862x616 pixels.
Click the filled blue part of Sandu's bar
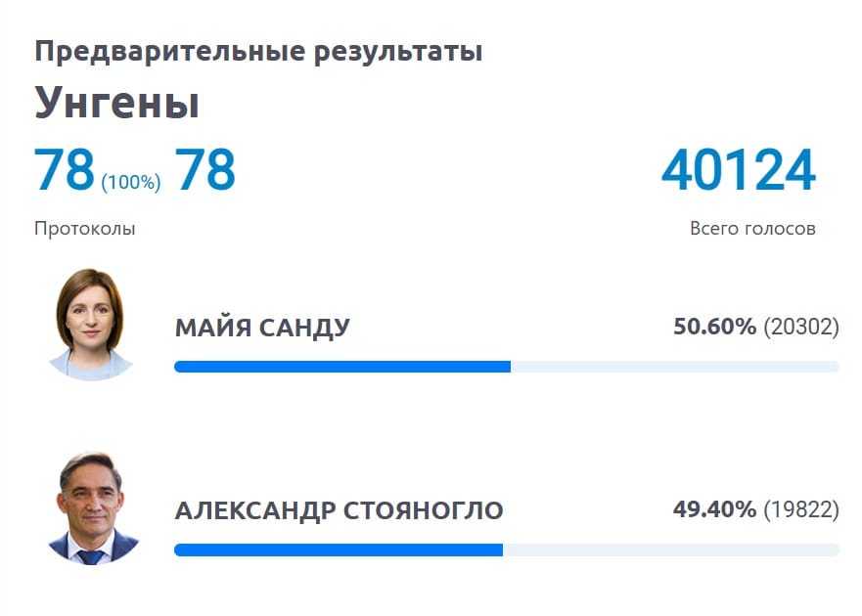(x=341, y=367)
